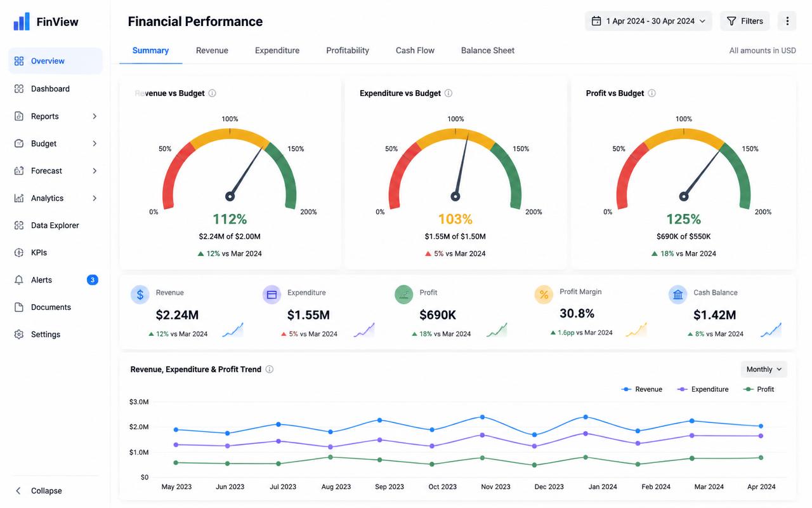Switch to the Revenue tab
This screenshot has height=508, width=812.
pyautogui.click(x=212, y=50)
